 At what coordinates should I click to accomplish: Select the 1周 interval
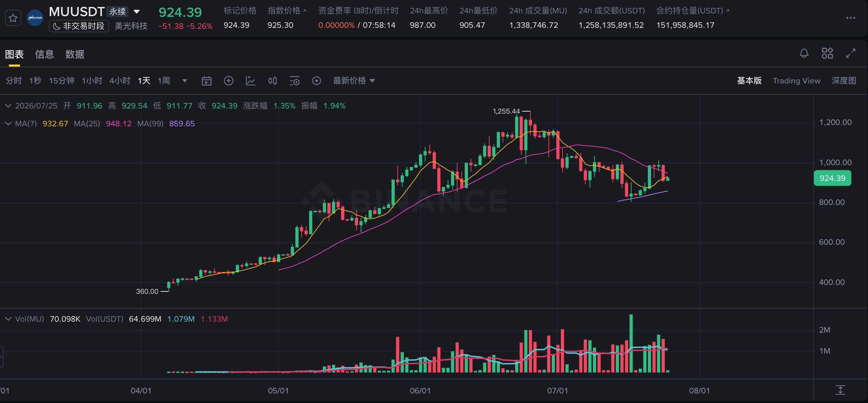click(x=164, y=81)
